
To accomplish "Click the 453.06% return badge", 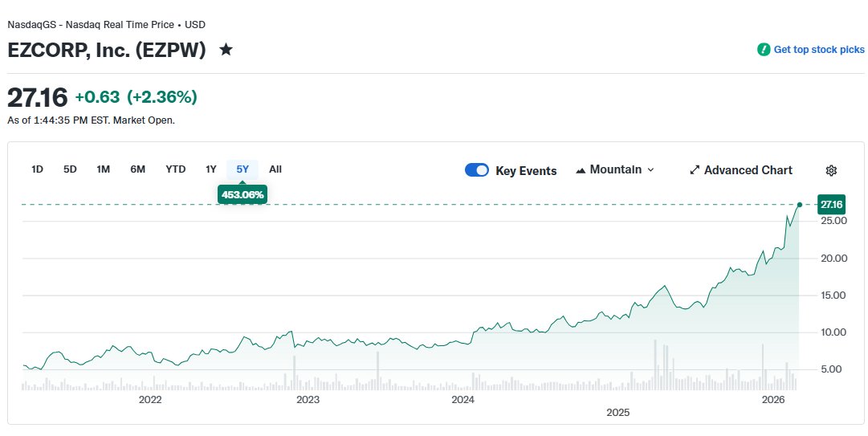I will pyautogui.click(x=242, y=195).
